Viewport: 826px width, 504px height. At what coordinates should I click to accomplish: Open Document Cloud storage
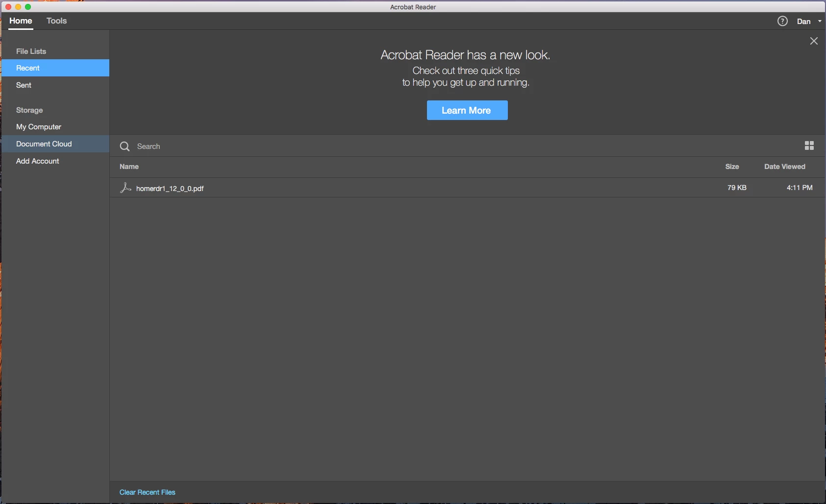[x=55, y=144]
